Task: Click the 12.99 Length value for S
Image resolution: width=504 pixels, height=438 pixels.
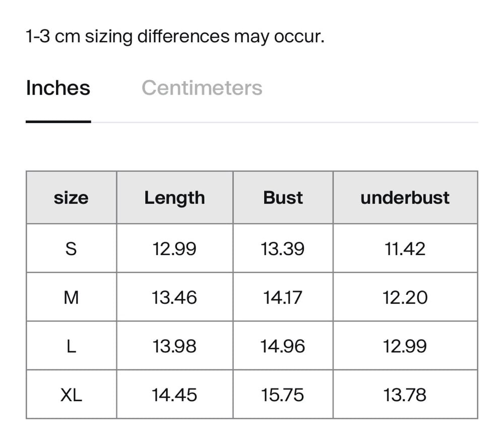Action: pos(174,248)
